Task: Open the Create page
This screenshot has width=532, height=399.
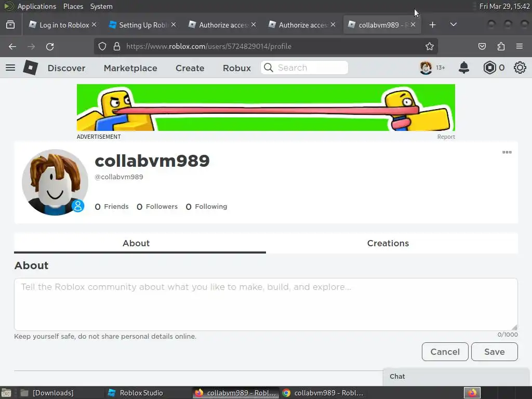Action: [x=190, y=68]
